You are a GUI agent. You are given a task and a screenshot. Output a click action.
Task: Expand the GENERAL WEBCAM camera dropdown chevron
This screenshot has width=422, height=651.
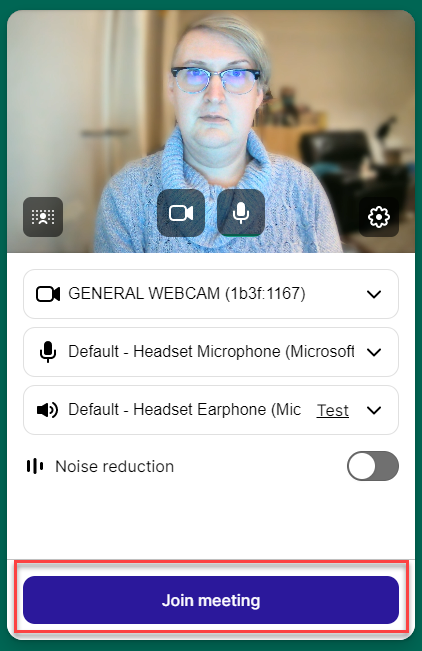click(x=374, y=294)
